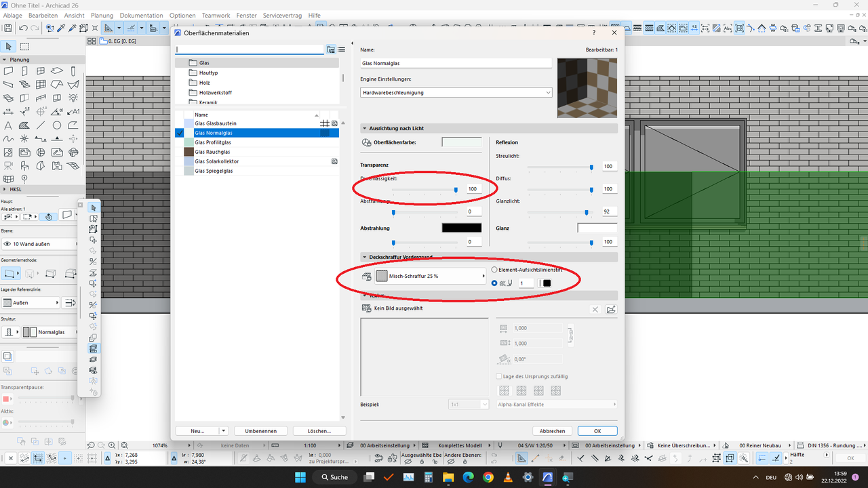868x488 pixels.
Task: Select the fill pen radio option below it
Action: pos(494,283)
